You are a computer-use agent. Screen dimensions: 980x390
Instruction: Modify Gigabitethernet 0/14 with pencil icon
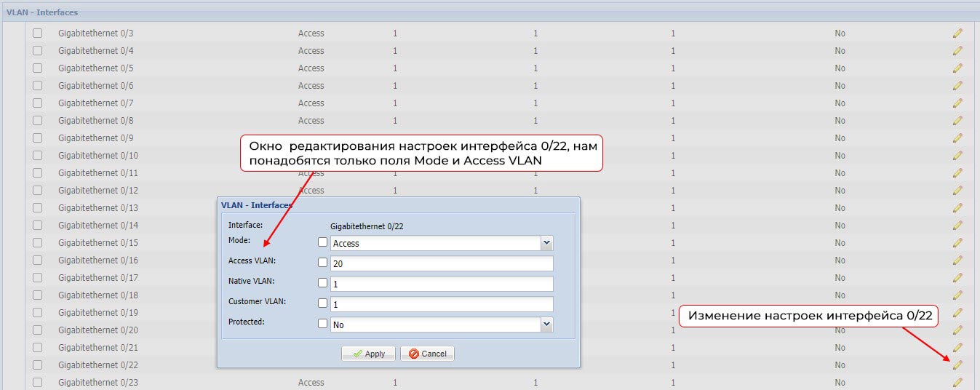(957, 226)
